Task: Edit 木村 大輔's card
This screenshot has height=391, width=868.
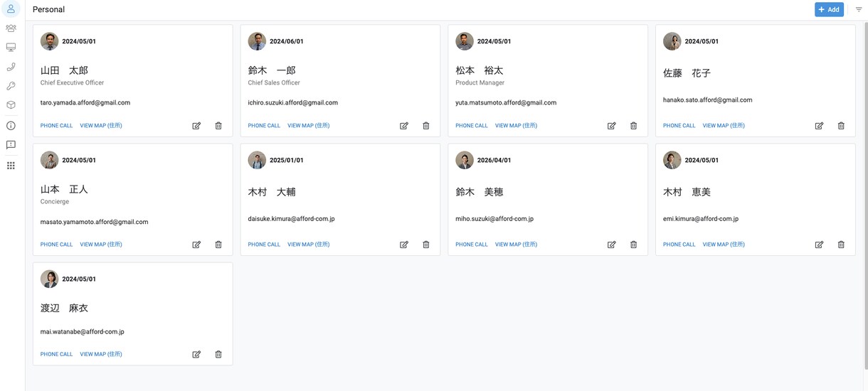Action: [x=404, y=245]
